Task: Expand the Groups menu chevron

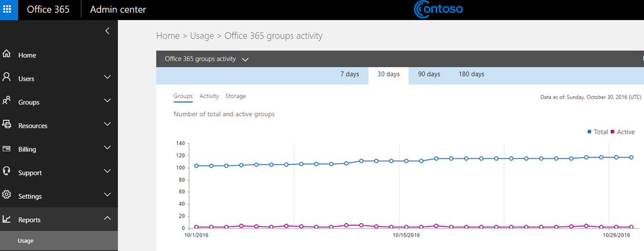Action: click(x=107, y=101)
